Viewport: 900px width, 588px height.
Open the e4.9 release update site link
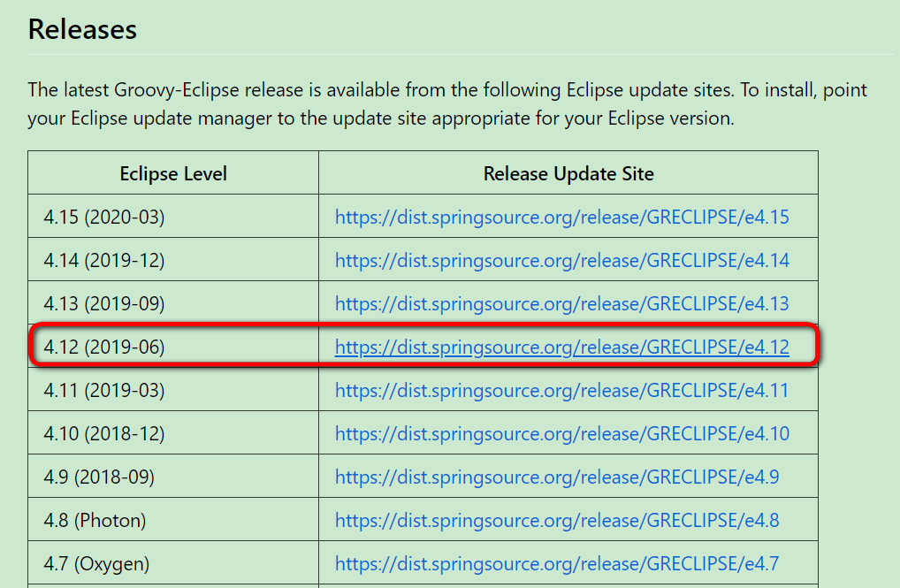(x=557, y=477)
